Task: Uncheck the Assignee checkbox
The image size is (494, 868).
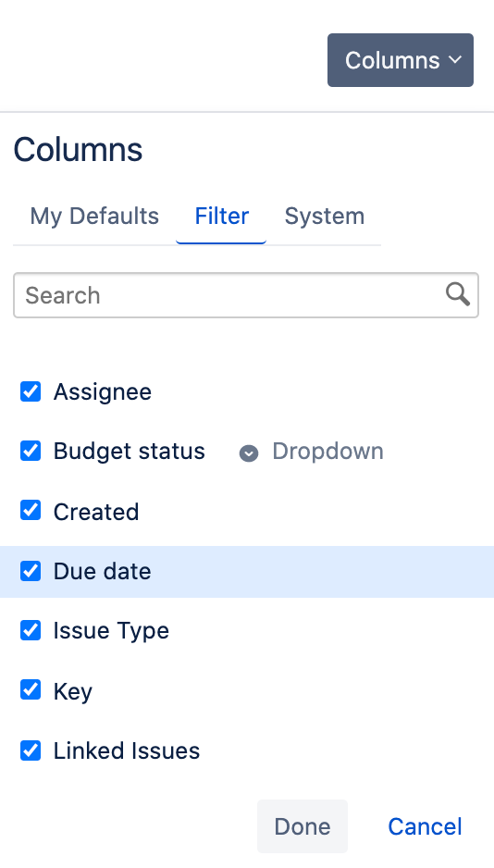Action: pyautogui.click(x=31, y=391)
